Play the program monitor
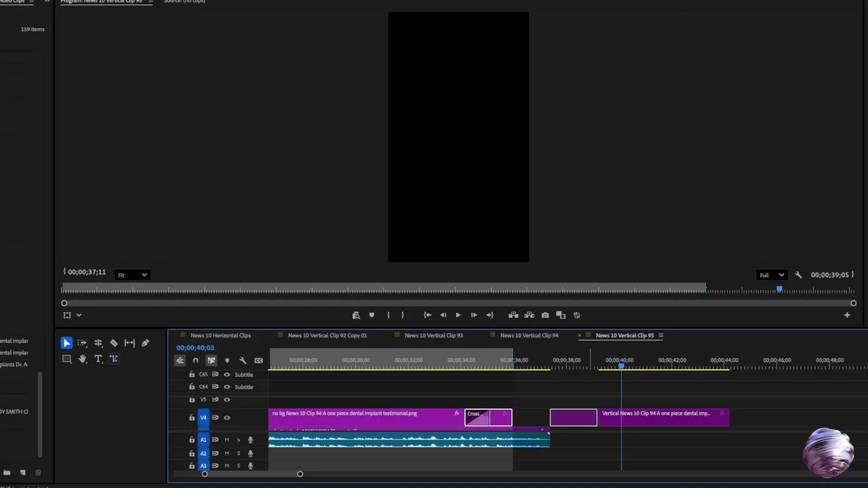The width and height of the screenshot is (868, 488). [x=458, y=315]
